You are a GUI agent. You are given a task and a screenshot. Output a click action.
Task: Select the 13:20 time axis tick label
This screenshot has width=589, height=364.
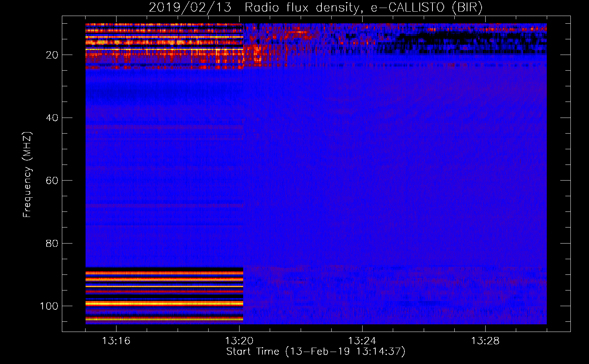click(x=239, y=341)
